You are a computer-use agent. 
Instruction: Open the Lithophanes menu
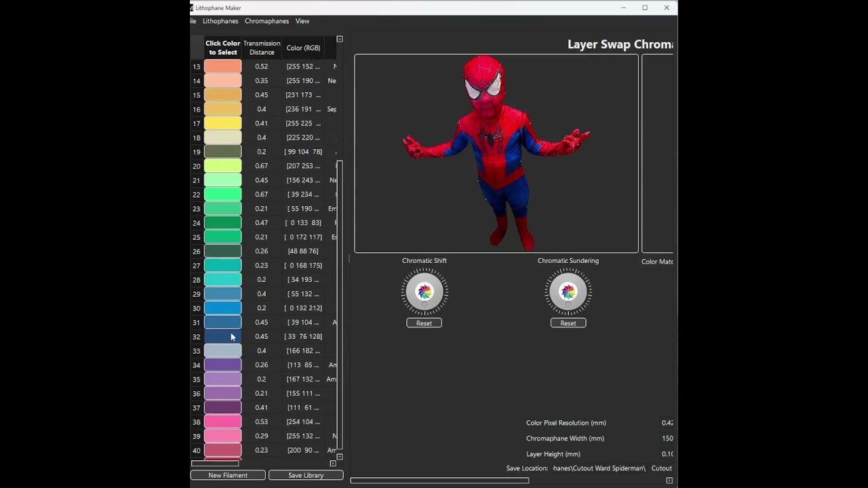click(220, 21)
